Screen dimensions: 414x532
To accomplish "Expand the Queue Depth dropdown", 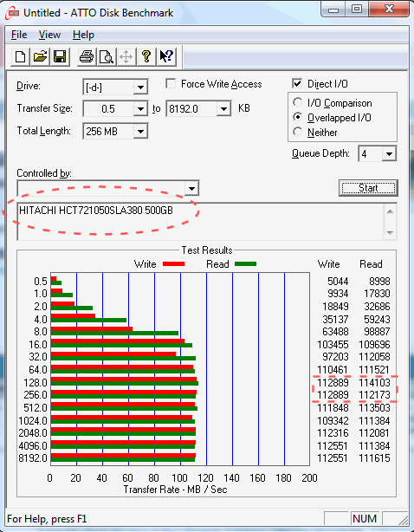I will (389, 154).
